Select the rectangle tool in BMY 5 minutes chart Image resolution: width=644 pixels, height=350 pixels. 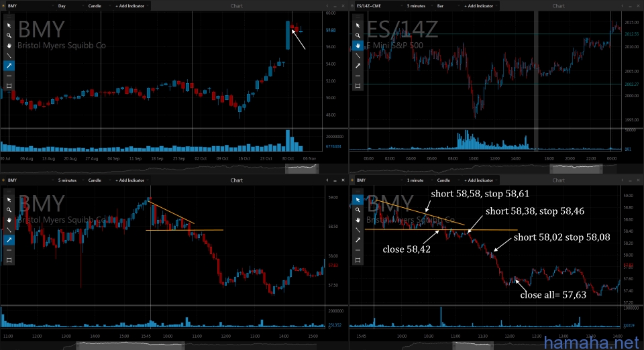tap(9, 260)
